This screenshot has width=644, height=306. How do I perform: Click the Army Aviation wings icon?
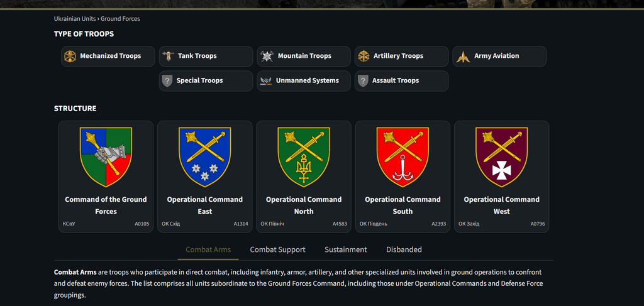pos(463,56)
